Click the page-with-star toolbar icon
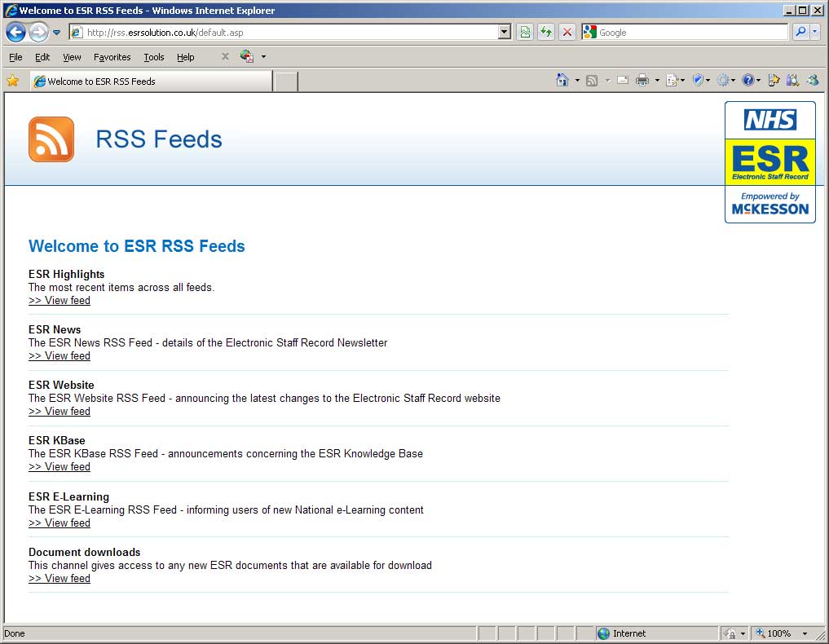 [774, 81]
